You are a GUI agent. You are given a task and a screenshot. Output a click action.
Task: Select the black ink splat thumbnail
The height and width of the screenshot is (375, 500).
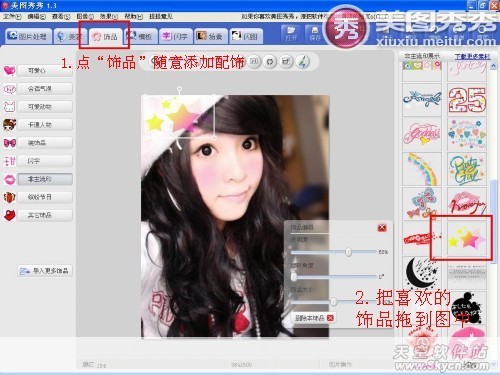[467, 307]
